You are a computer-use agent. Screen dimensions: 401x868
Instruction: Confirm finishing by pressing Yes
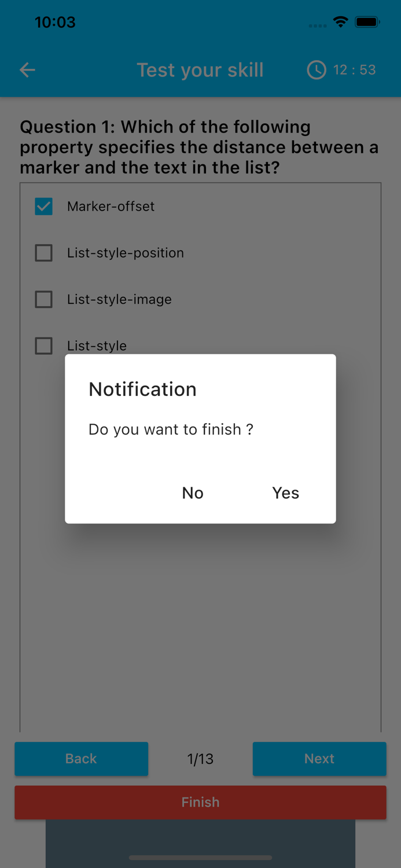[285, 492]
